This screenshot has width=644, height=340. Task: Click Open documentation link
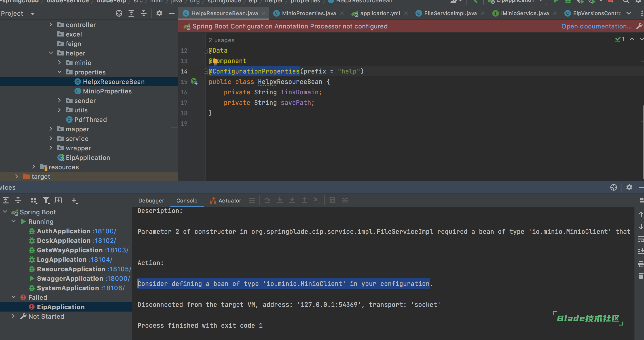(596, 26)
